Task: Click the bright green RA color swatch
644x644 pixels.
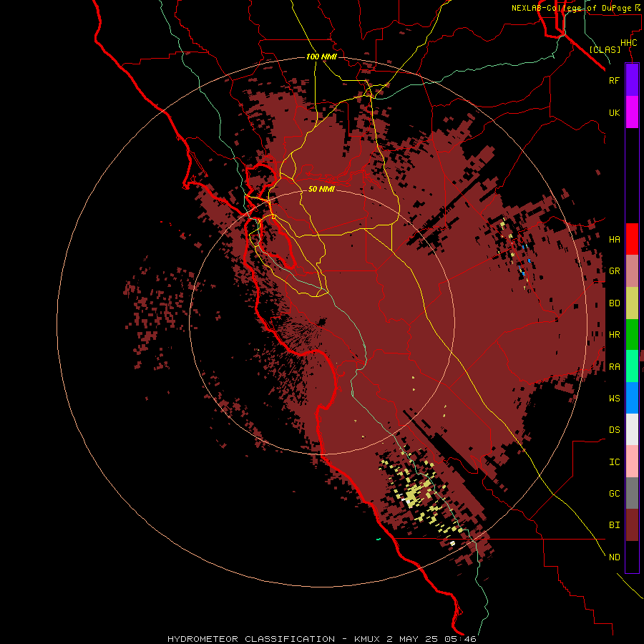Action: click(x=632, y=366)
